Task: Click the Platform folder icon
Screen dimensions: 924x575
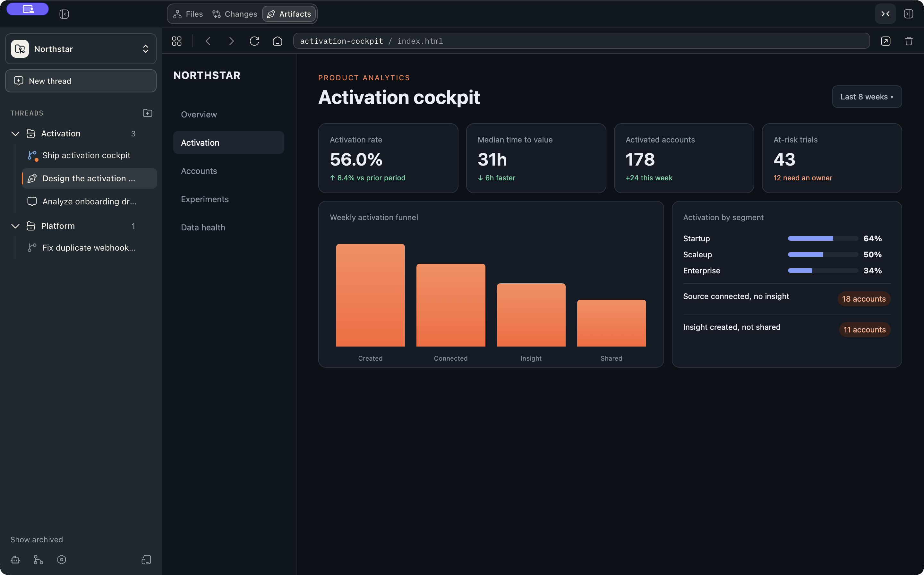Action: pyautogui.click(x=31, y=226)
